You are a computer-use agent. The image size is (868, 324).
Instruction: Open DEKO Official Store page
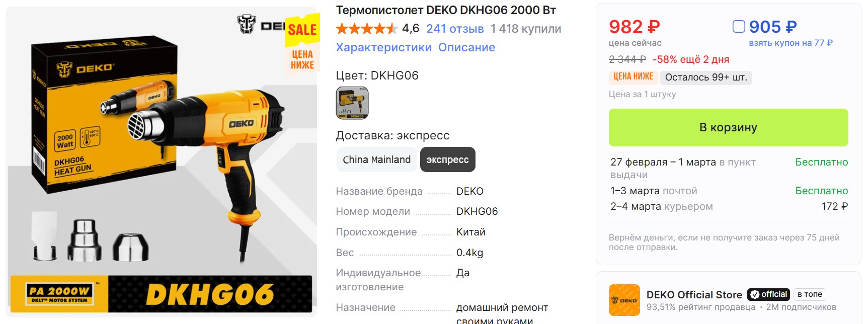point(694,295)
